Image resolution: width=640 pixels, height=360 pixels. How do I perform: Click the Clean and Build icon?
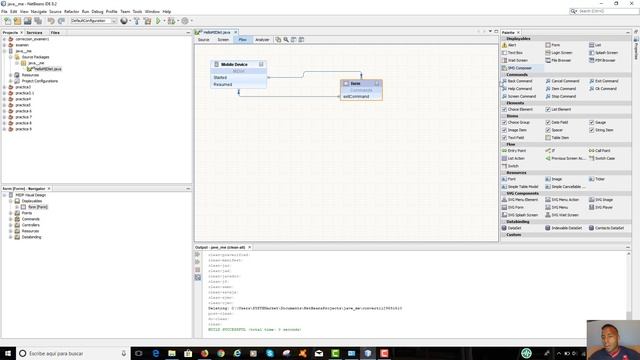click(x=147, y=21)
